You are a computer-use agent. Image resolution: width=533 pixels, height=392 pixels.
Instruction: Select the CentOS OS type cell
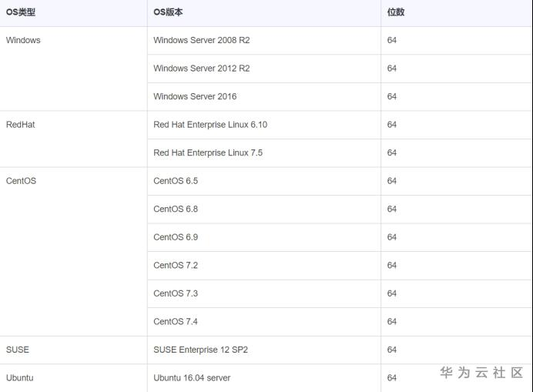[x=21, y=181]
